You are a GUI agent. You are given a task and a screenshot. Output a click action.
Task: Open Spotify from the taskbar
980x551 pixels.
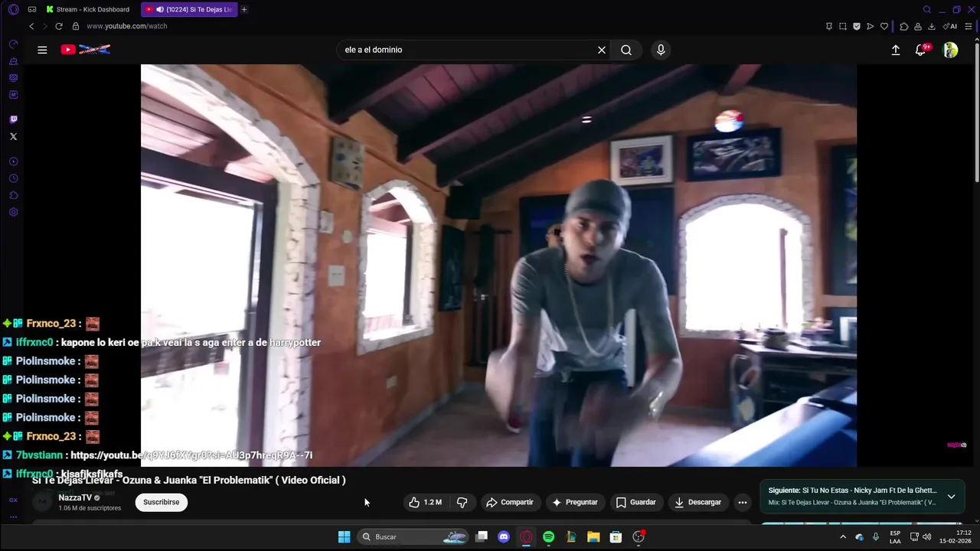click(548, 537)
